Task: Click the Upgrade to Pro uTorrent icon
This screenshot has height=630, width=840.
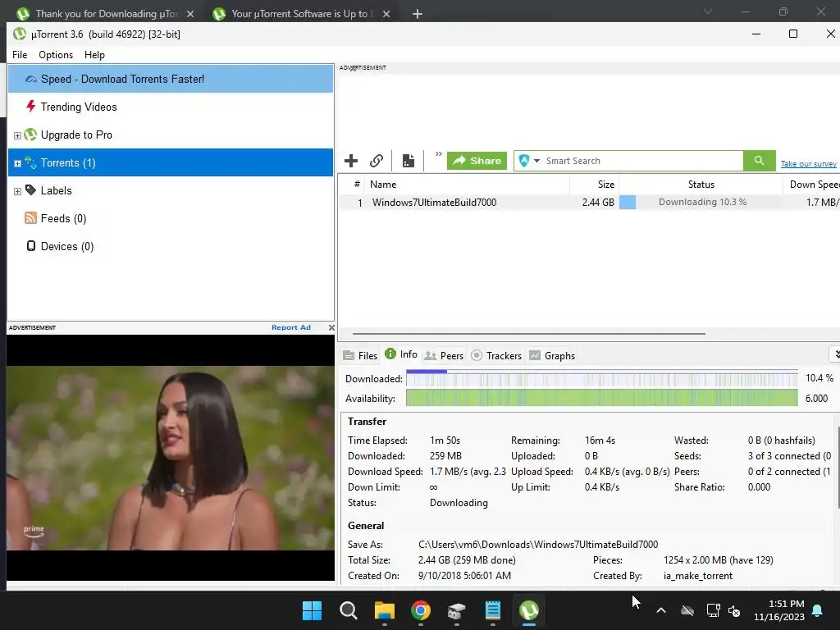Action: pyautogui.click(x=30, y=135)
